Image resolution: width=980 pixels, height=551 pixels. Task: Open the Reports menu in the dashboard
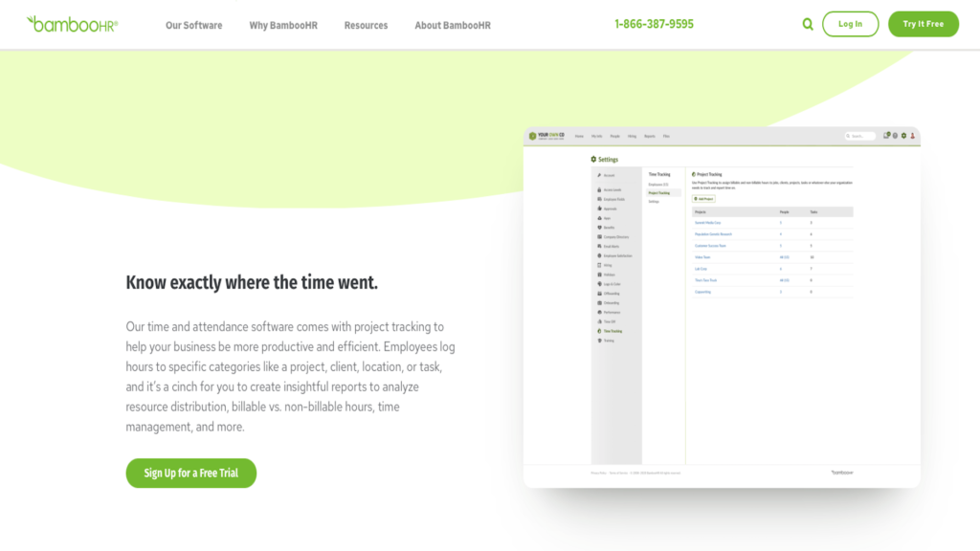coord(650,136)
